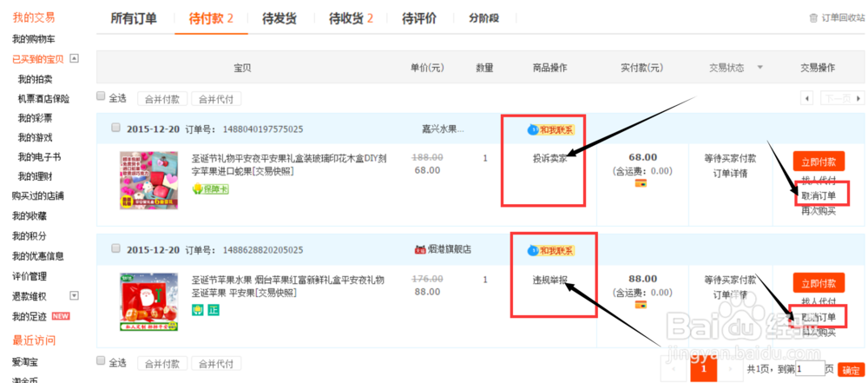The width and height of the screenshot is (868, 383).
Task: Click NEW badge next to 我的足迹
Action: [61, 316]
